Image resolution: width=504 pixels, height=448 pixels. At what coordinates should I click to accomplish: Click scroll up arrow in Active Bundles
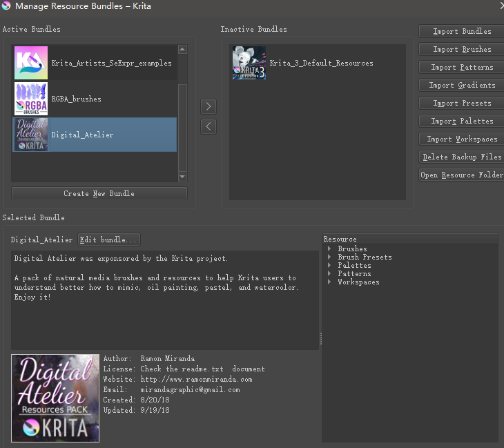pos(182,49)
